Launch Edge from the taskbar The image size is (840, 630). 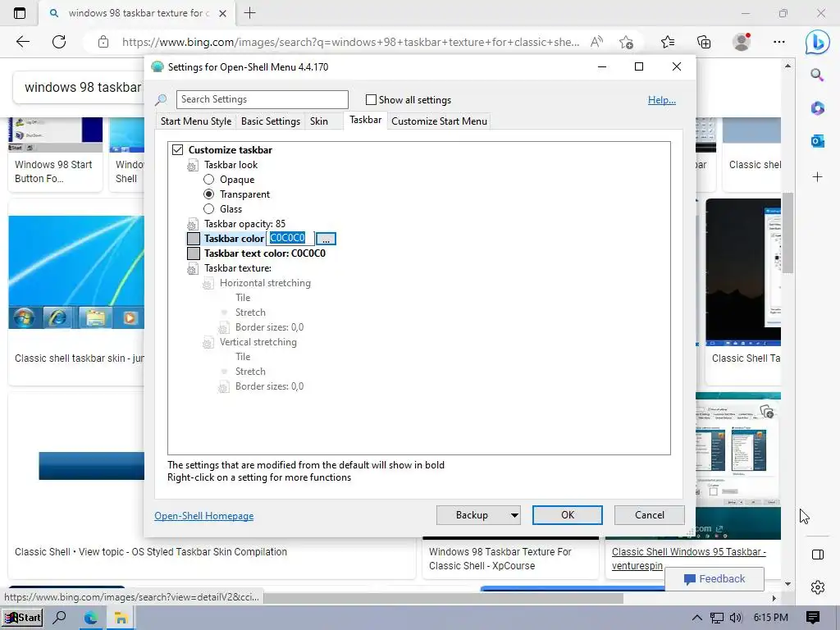[x=90, y=618]
